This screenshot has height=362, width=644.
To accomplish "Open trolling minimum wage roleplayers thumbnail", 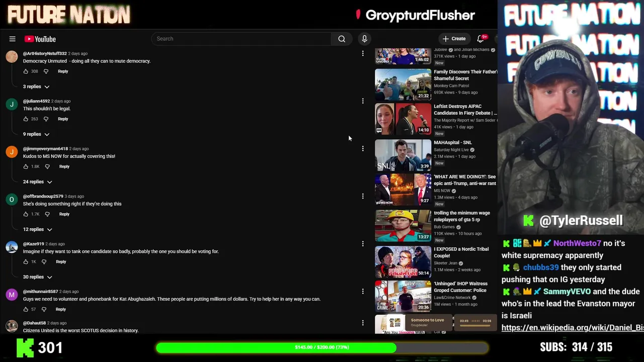I will pyautogui.click(x=403, y=226).
